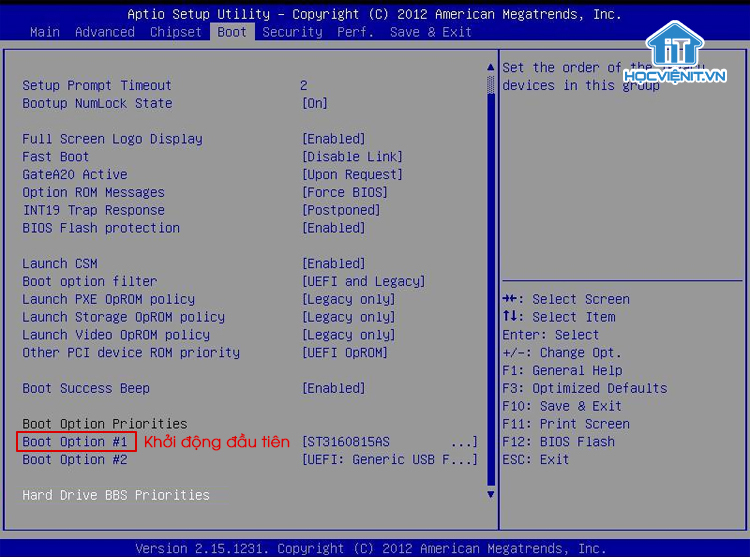This screenshot has height=557, width=750.
Task: Change Boot Option #1 [ST3160815AS] device
Action: click(x=390, y=442)
